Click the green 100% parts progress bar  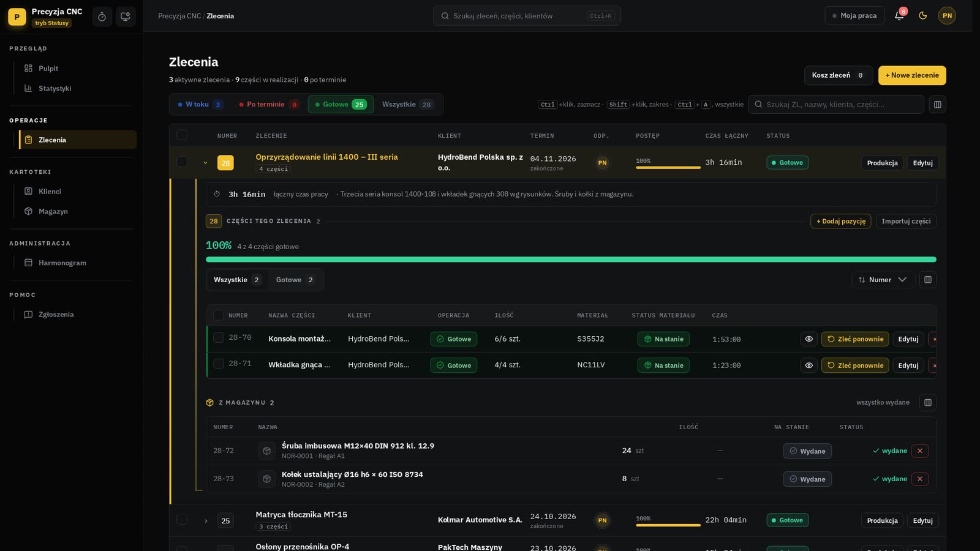[x=571, y=260]
